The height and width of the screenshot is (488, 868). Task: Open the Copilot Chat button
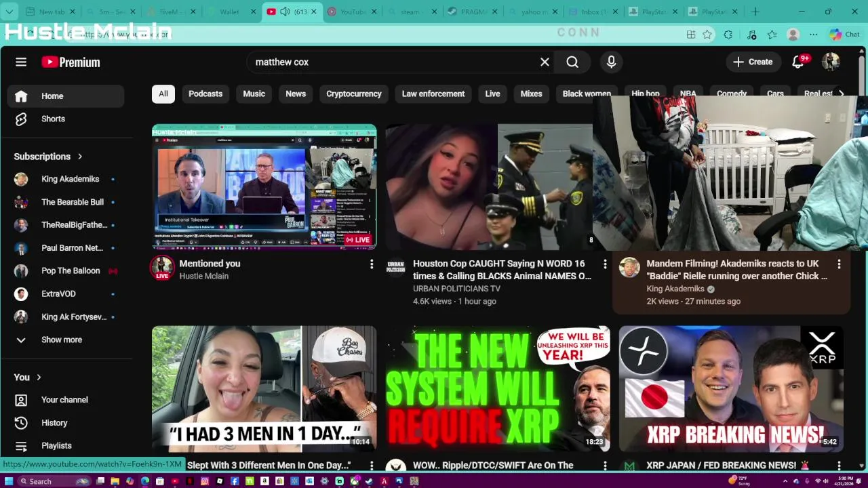(x=844, y=35)
